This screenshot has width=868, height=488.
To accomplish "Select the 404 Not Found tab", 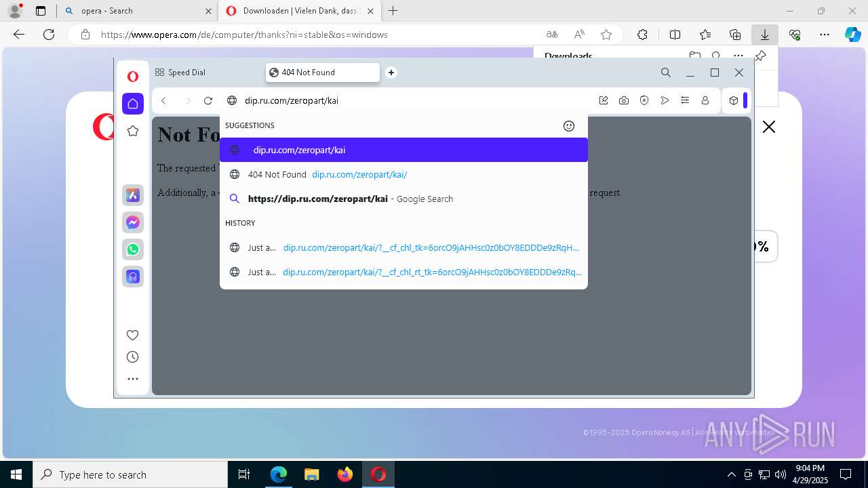I will pos(323,73).
